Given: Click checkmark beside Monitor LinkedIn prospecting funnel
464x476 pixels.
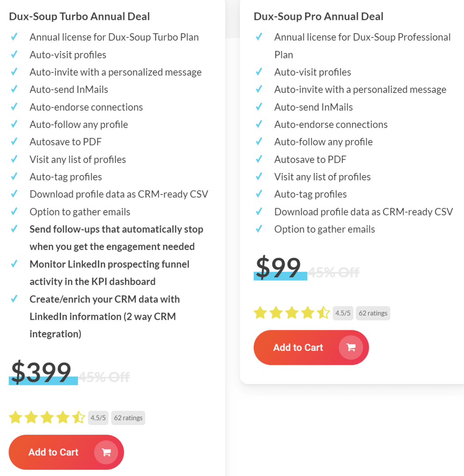Looking at the screenshot, I should click(x=14, y=264).
